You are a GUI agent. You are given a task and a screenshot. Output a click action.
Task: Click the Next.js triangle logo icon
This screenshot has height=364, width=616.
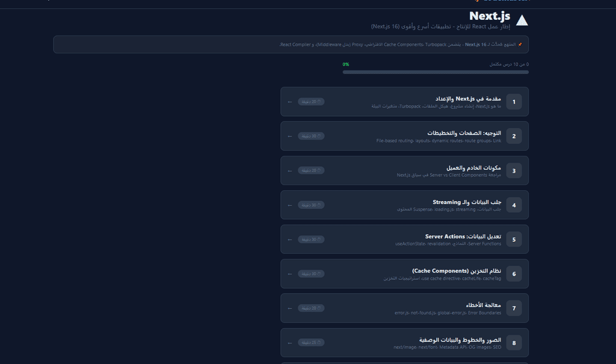pos(522,20)
